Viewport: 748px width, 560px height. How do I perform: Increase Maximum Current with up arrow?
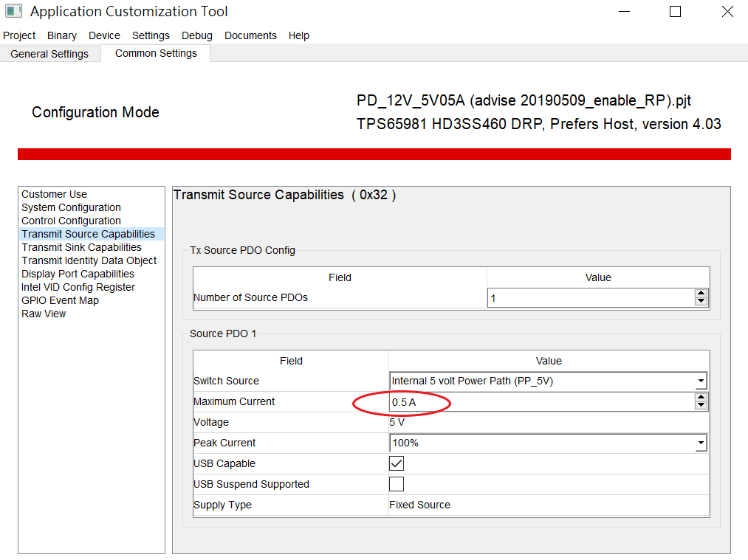pos(701,397)
